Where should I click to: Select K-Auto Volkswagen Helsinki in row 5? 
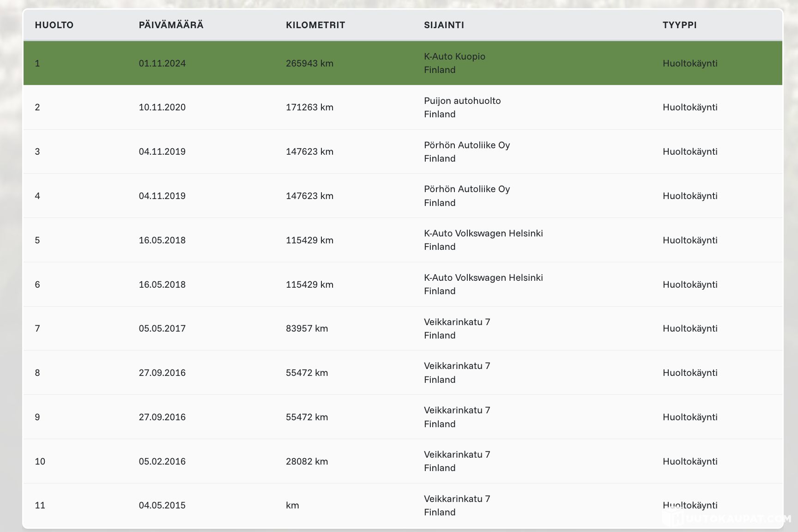[x=484, y=233]
